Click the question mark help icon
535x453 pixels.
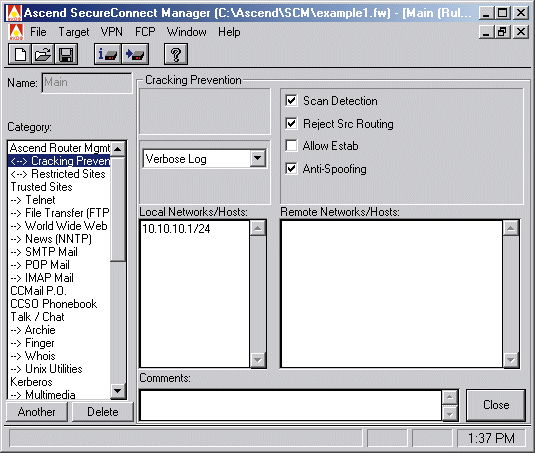(x=176, y=54)
